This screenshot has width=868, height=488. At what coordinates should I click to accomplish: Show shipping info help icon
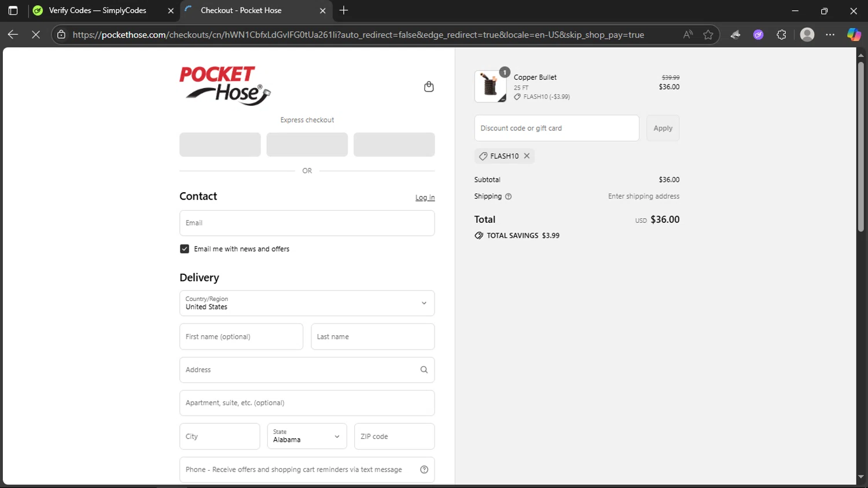click(509, 196)
